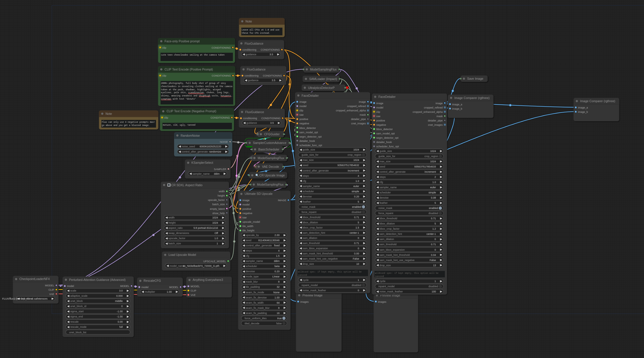Toggle tiled_decode switch in Ultimate SD Upscale
This screenshot has width=644, height=358.
click(x=284, y=324)
